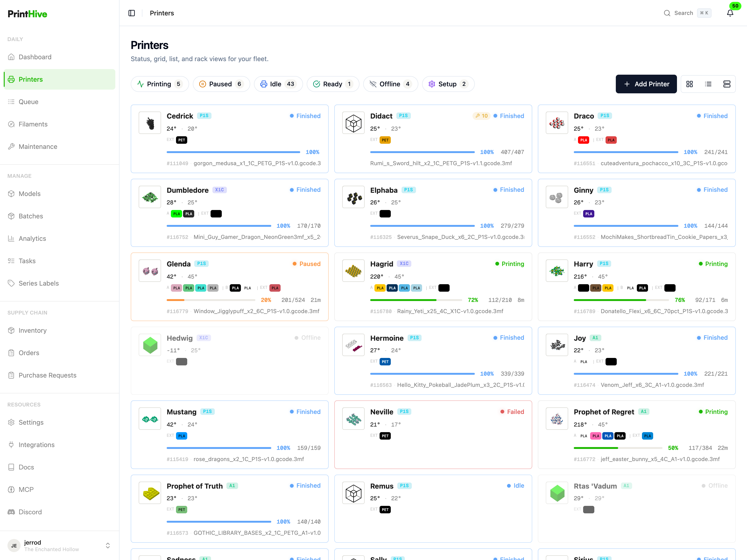Navigate to Purchase Requests
Screen dimensions: 747x560
[60, 375]
